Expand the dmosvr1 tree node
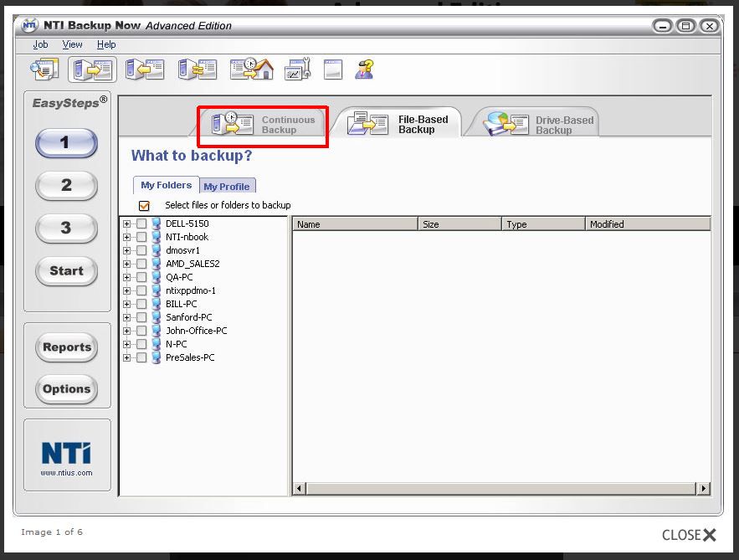 pos(126,251)
